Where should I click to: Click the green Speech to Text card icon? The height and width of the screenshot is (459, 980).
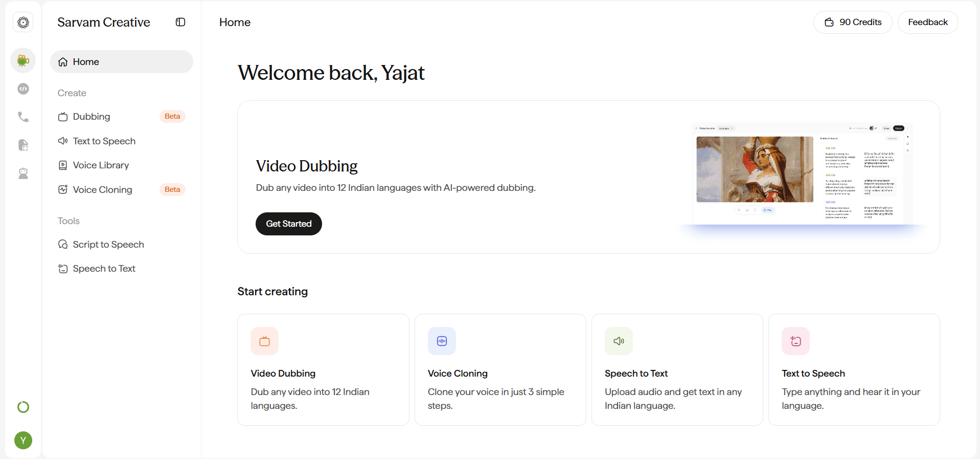pyautogui.click(x=619, y=341)
